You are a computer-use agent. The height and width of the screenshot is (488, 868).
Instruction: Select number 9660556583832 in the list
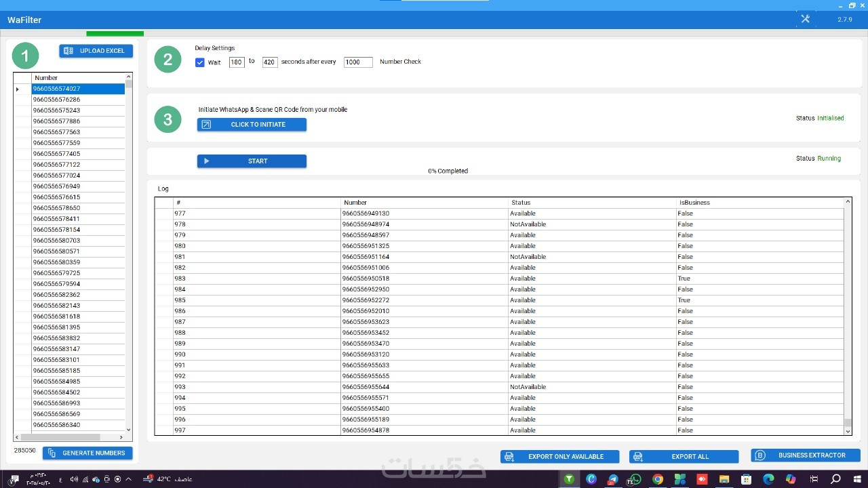tap(78, 338)
